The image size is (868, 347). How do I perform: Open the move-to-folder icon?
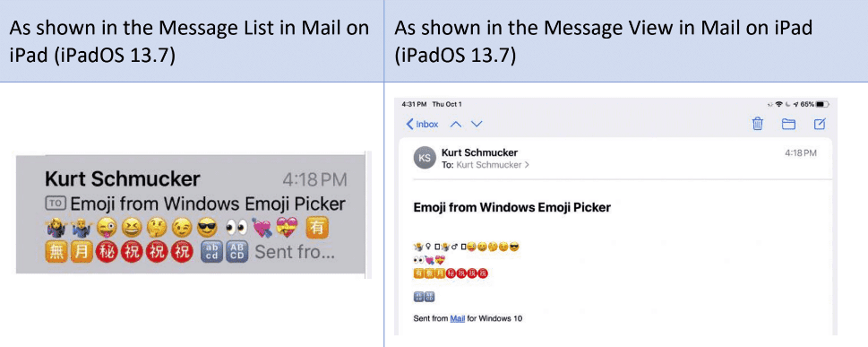tap(788, 124)
